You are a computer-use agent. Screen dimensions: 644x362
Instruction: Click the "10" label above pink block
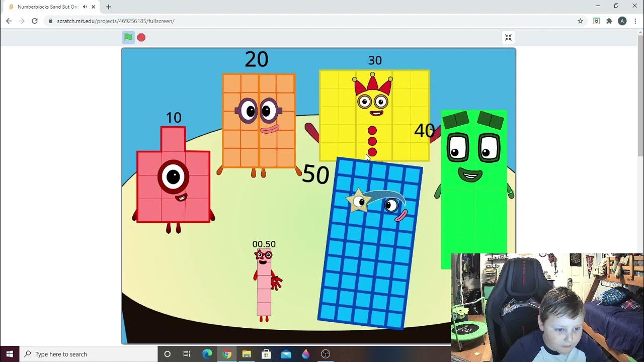click(x=174, y=118)
